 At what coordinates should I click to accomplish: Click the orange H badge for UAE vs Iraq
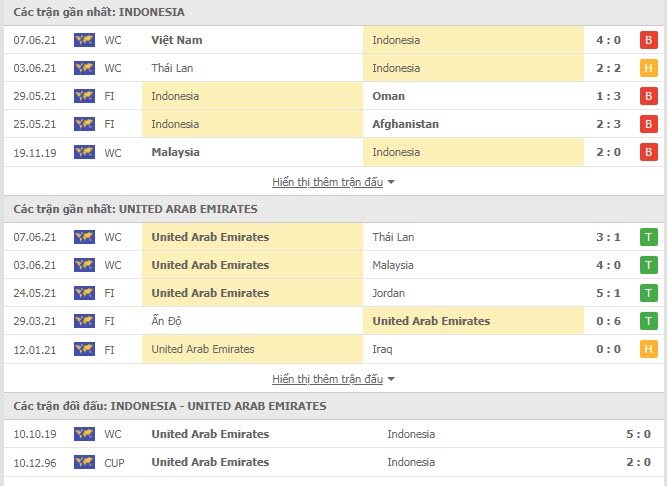click(x=648, y=349)
